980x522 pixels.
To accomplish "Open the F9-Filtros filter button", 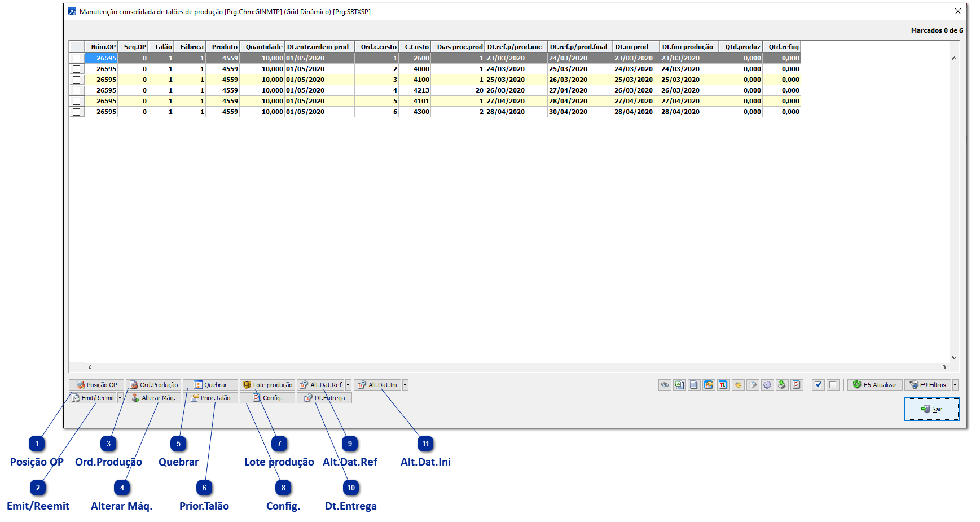I will (x=928, y=385).
